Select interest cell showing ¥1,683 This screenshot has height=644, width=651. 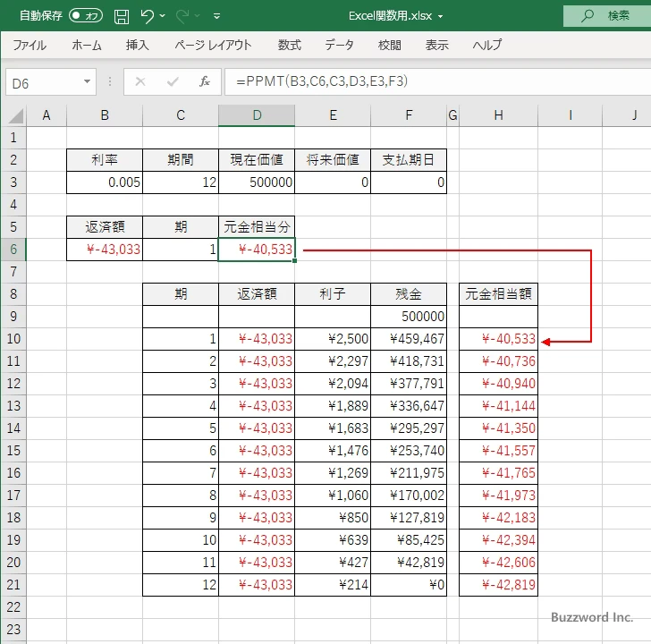(333, 428)
